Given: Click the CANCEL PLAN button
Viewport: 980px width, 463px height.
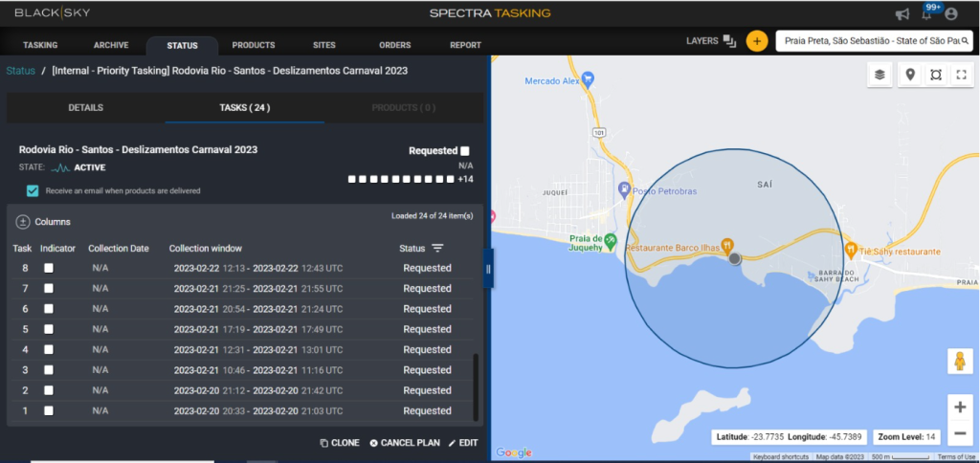Looking at the screenshot, I should pos(405,443).
